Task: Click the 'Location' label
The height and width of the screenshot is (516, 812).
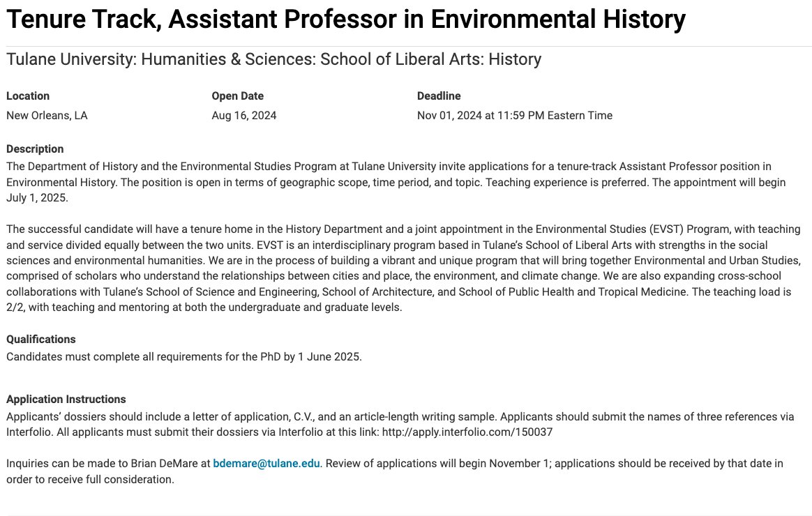Action: [28, 96]
